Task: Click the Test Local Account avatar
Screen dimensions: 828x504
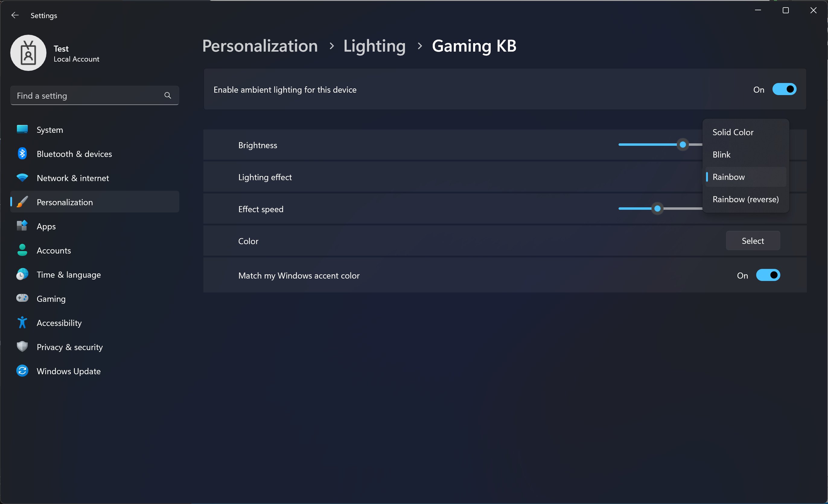Action: click(29, 53)
